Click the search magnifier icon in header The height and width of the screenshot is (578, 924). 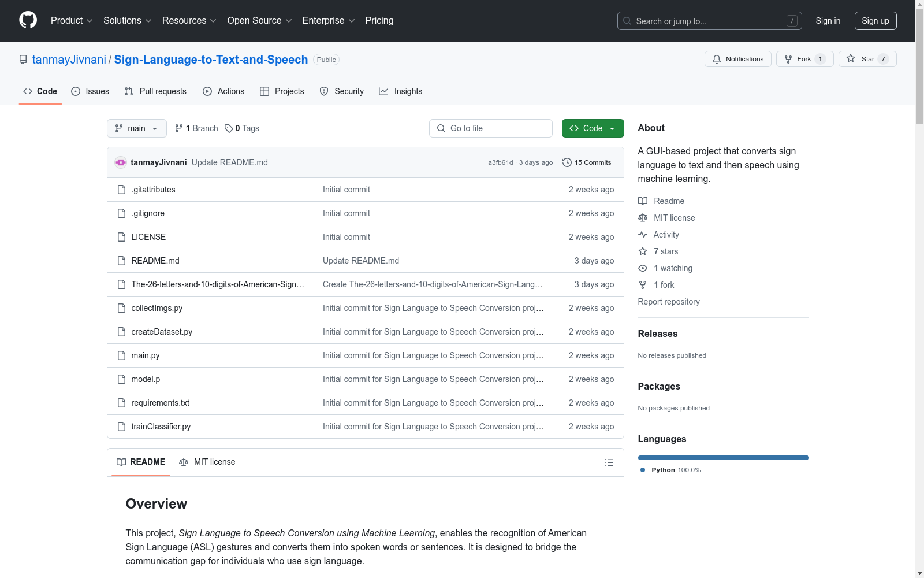(x=627, y=21)
